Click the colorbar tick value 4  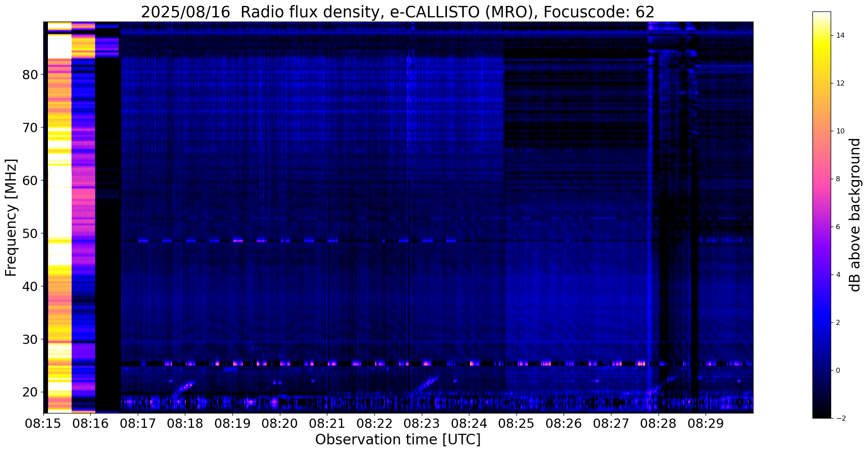point(837,275)
